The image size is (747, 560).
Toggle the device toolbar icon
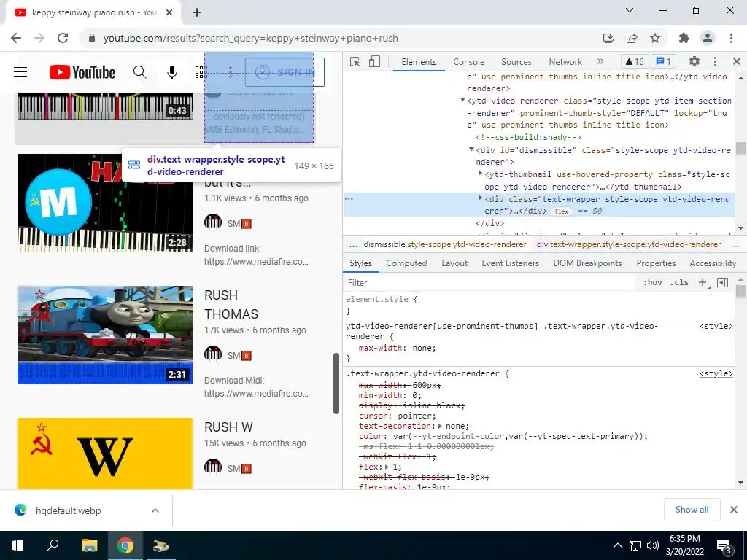pos(374,62)
